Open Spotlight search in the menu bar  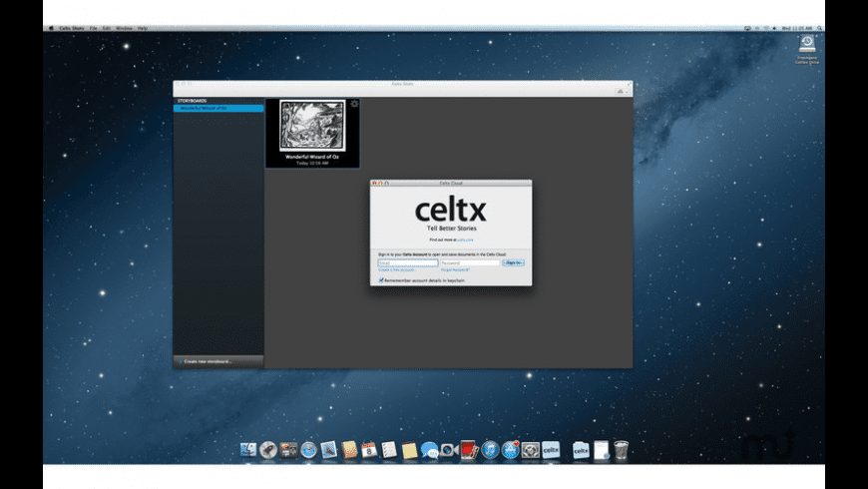pos(820,28)
